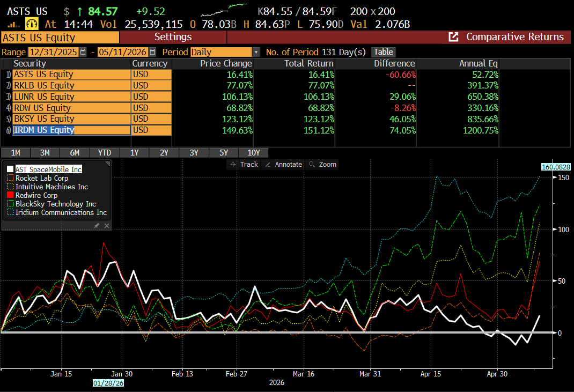Viewport: 574px width, 392px height.
Task: Select the 1Y range tab
Action: click(134, 153)
